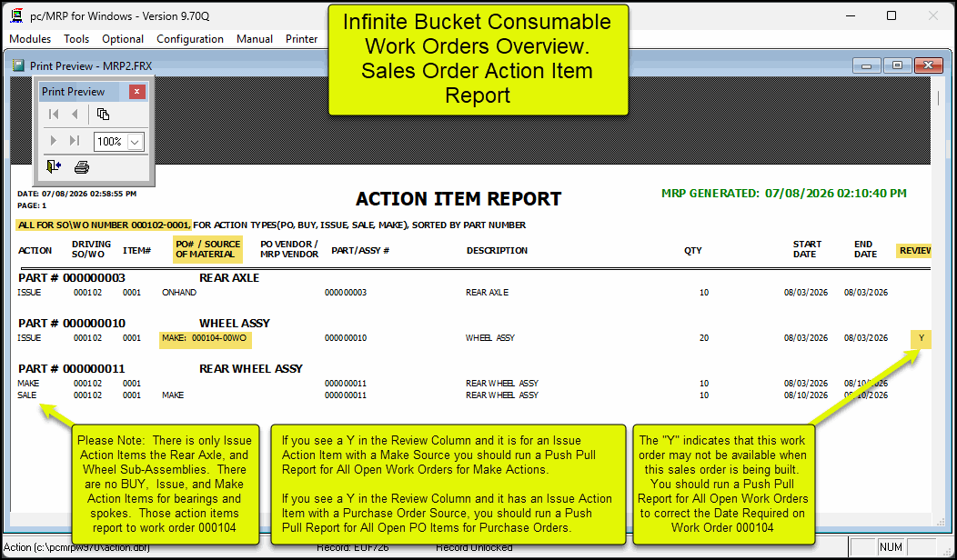Click the ISSUE action label for Wheel Assy
This screenshot has height=560, width=957.
point(29,338)
